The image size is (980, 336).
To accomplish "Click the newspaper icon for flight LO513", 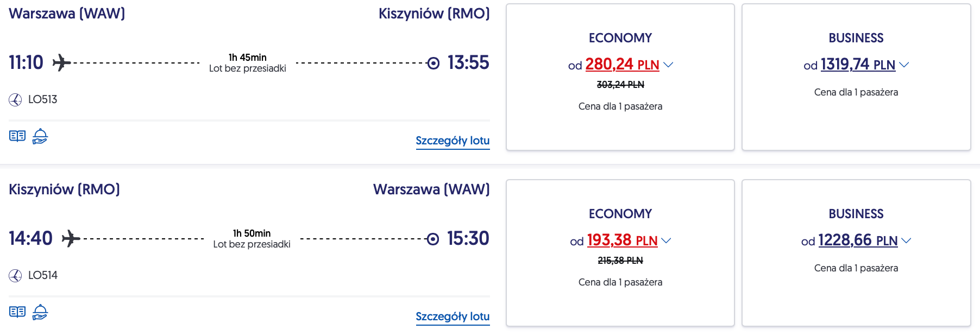I will 17,136.
